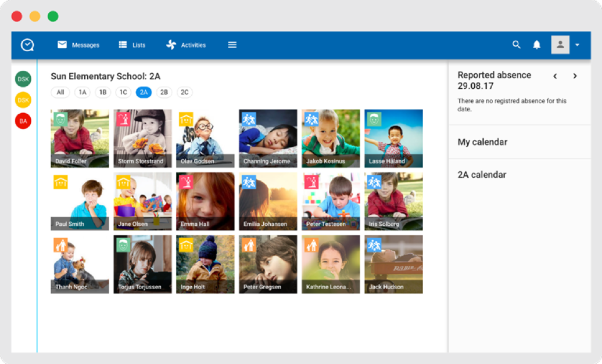602x364 pixels.
Task: Click the orange status icon on Thanh Ngoc
Action: point(60,245)
